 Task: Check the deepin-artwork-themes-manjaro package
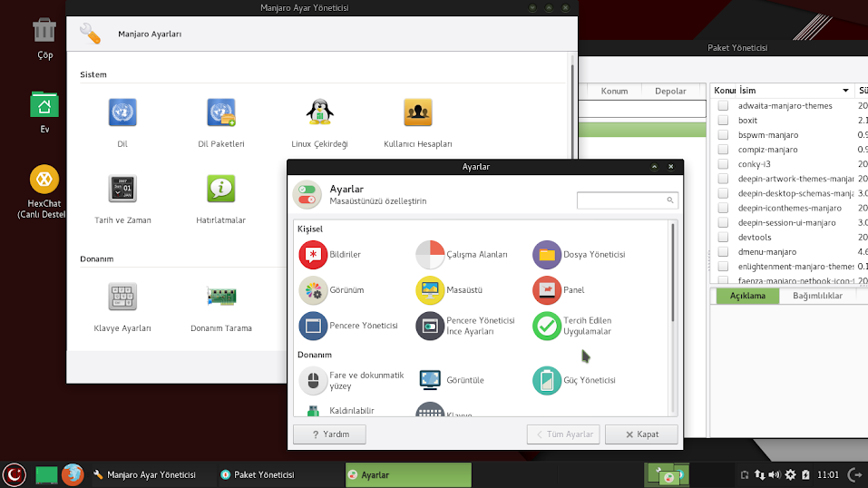point(723,179)
